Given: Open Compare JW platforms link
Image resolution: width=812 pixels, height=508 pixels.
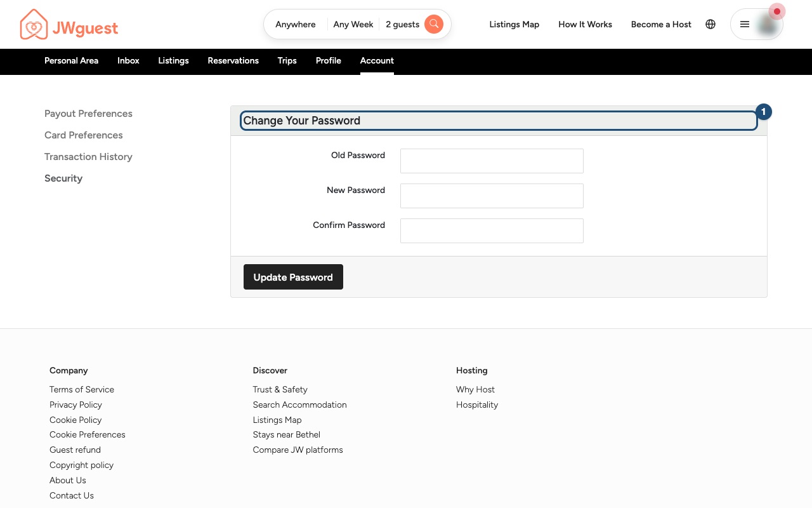Looking at the screenshot, I should [298, 450].
